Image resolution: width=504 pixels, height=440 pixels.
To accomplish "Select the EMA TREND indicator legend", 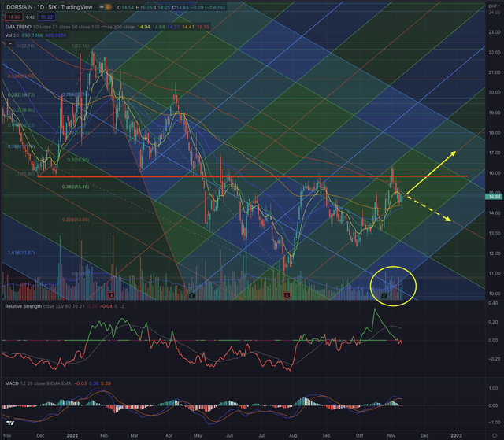I will pyautogui.click(x=18, y=27).
